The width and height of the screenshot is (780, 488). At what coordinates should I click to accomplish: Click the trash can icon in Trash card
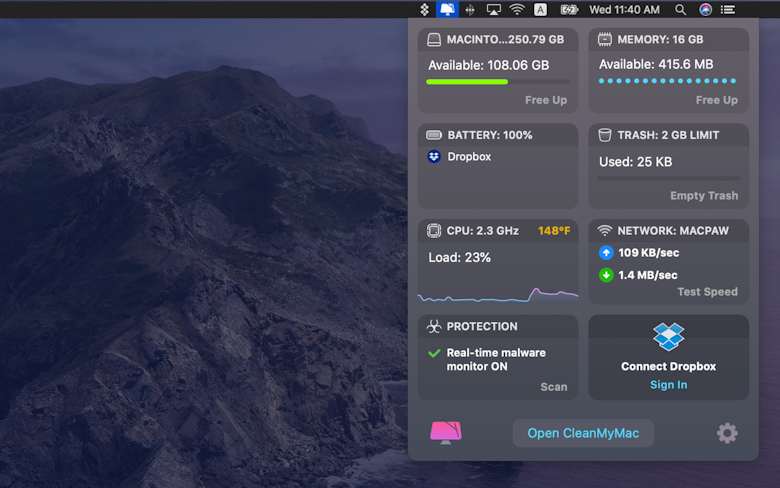(x=604, y=135)
